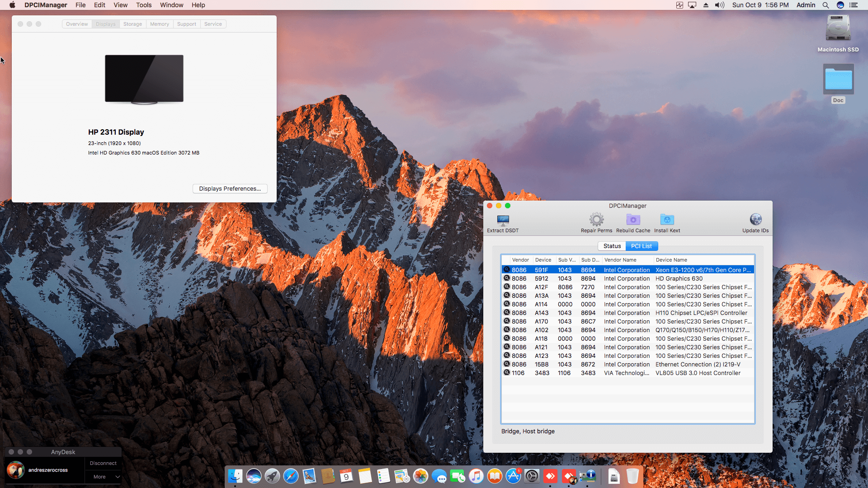The width and height of the screenshot is (868, 488).
Task: Open Launchpad rocket icon in Dock
Action: (x=272, y=476)
